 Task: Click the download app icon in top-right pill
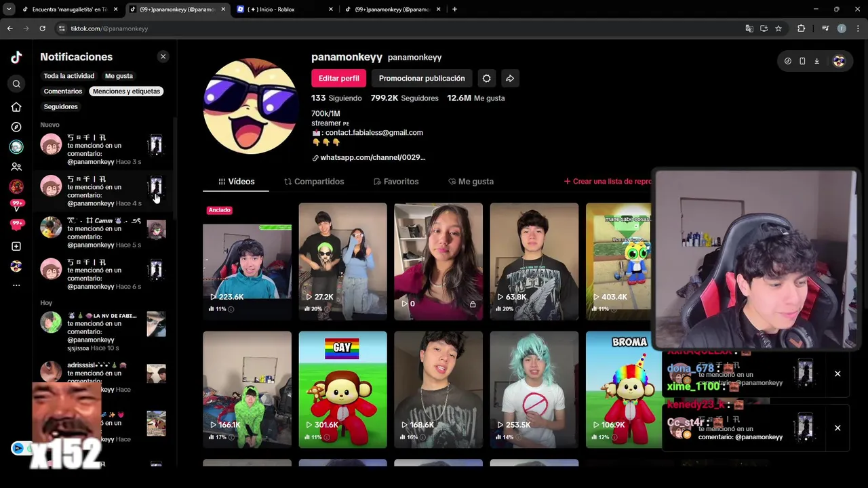(816, 61)
